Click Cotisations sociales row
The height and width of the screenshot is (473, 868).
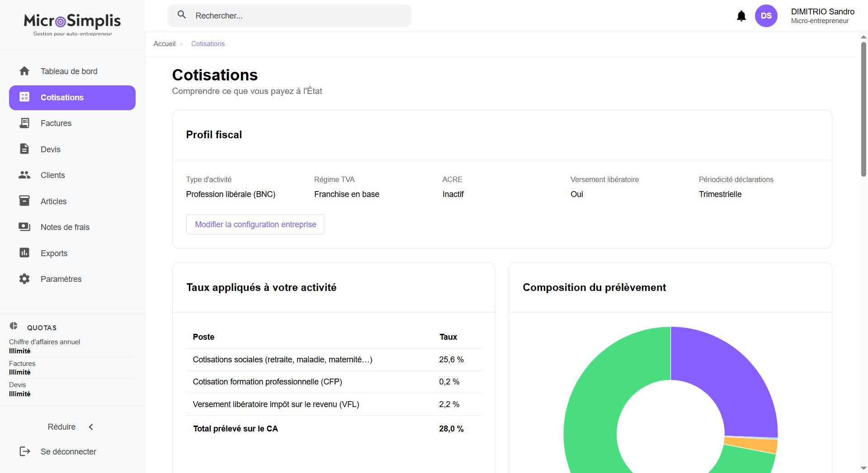point(334,360)
